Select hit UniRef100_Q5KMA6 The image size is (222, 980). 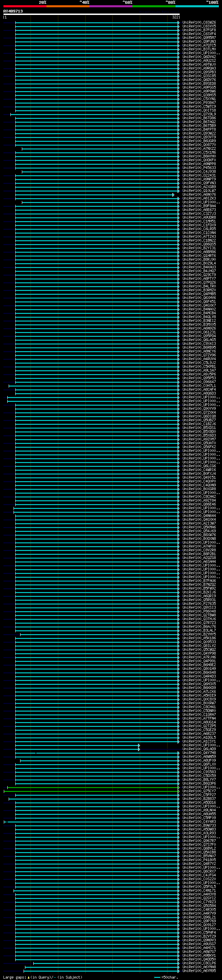[x=199, y=527]
